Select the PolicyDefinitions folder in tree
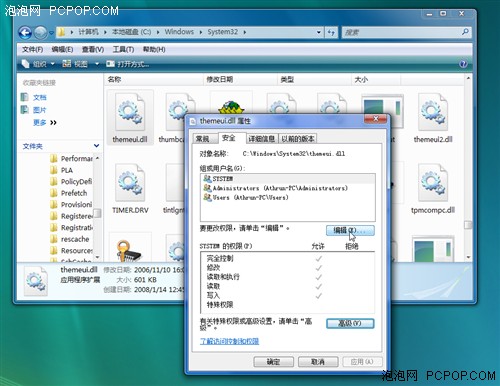 click(71, 181)
